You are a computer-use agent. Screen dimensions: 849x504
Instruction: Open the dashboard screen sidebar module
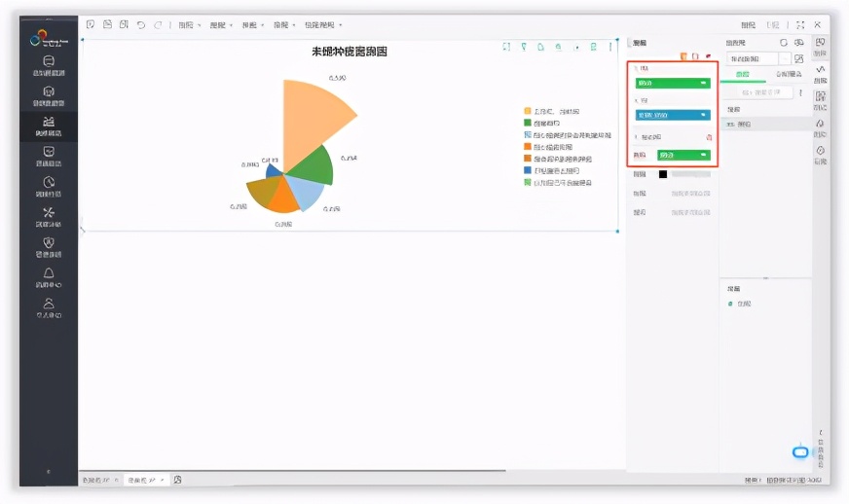tap(49, 157)
